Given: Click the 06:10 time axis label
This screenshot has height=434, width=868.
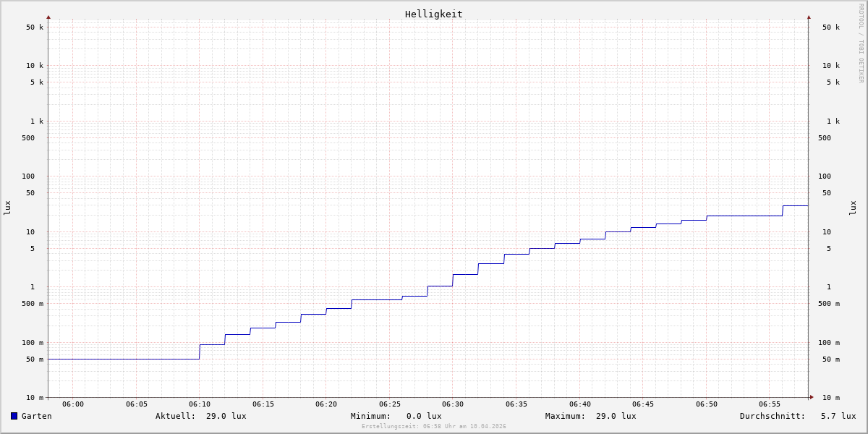Looking at the screenshot, I should (200, 404).
